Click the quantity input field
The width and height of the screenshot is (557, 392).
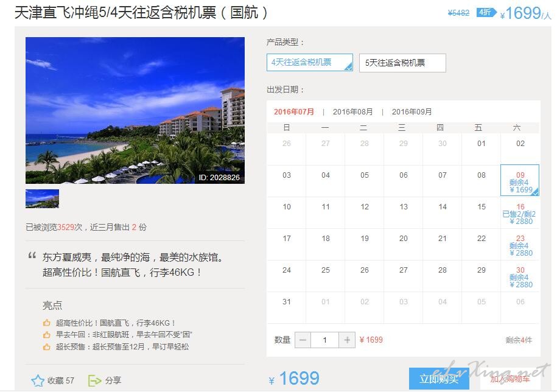point(324,340)
